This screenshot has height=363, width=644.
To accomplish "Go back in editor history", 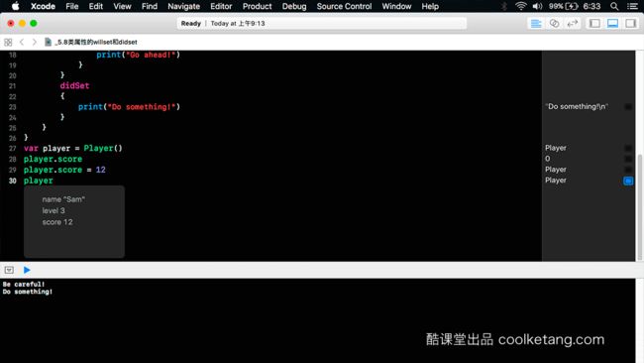I will click(22, 42).
